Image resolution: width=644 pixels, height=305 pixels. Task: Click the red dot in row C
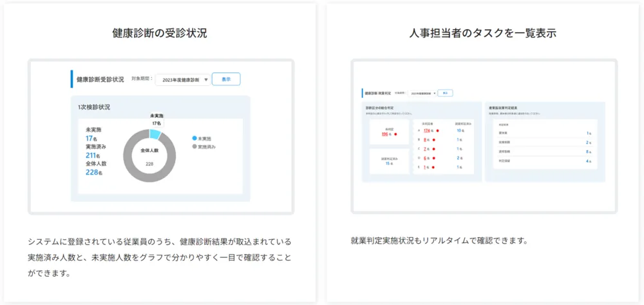click(433, 149)
